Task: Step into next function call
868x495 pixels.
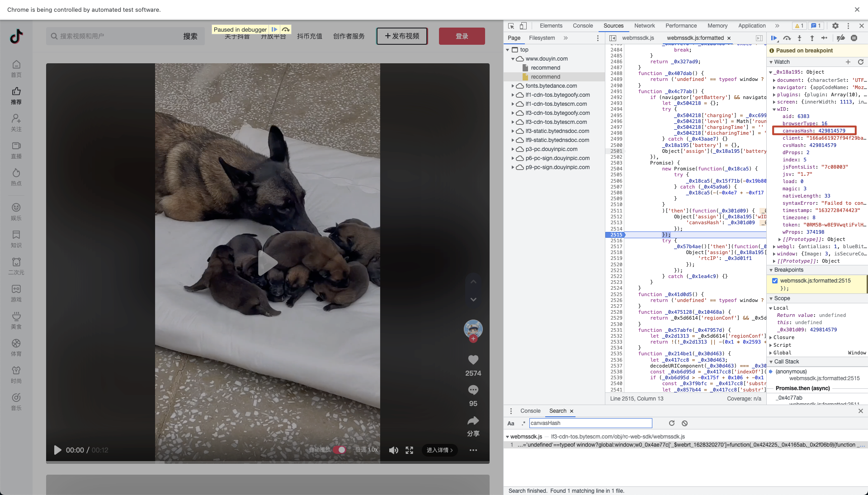Action: [x=799, y=38]
